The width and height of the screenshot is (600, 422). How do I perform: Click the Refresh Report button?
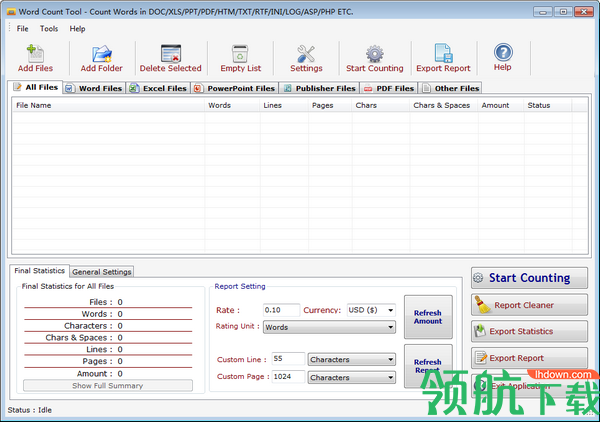(428, 366)
